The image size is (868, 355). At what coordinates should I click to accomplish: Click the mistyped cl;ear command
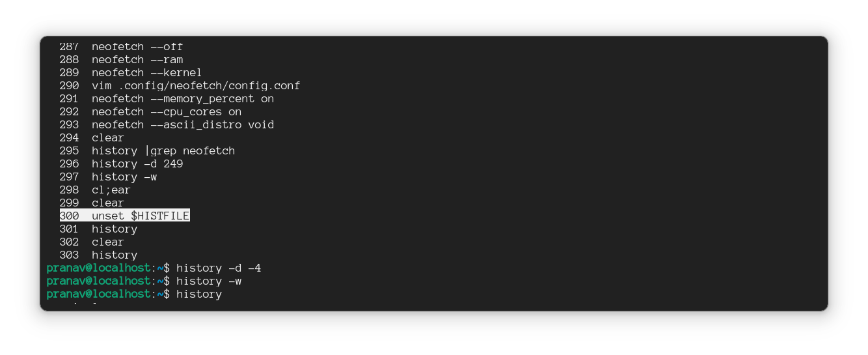[111, 190]
